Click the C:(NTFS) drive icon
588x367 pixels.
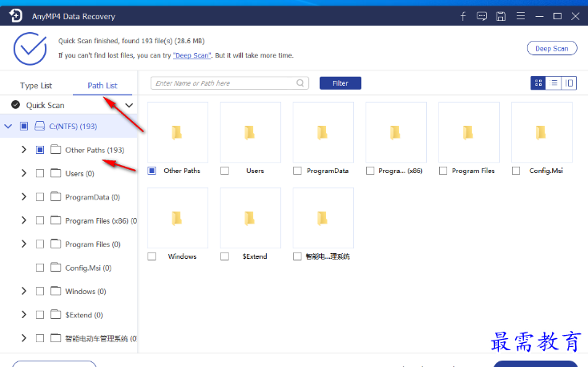39,126
